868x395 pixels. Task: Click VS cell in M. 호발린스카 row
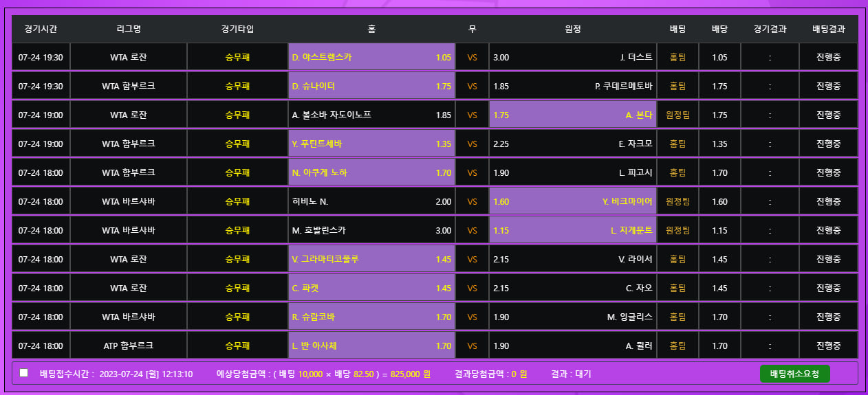tap(472, 231)
